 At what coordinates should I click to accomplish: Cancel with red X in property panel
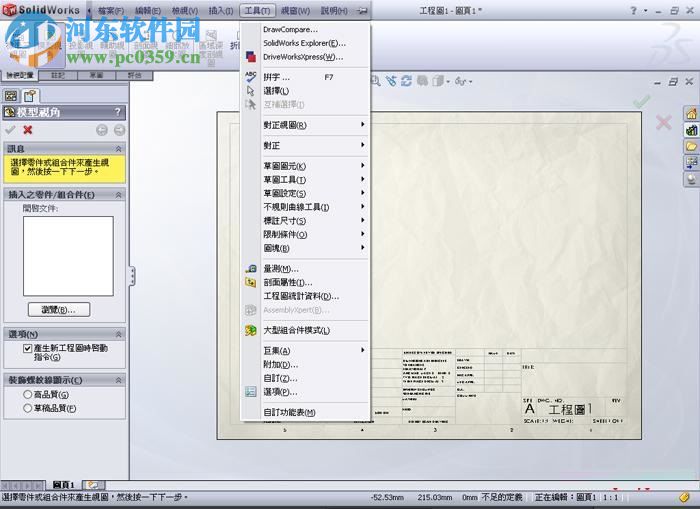(x=28, y=130)
